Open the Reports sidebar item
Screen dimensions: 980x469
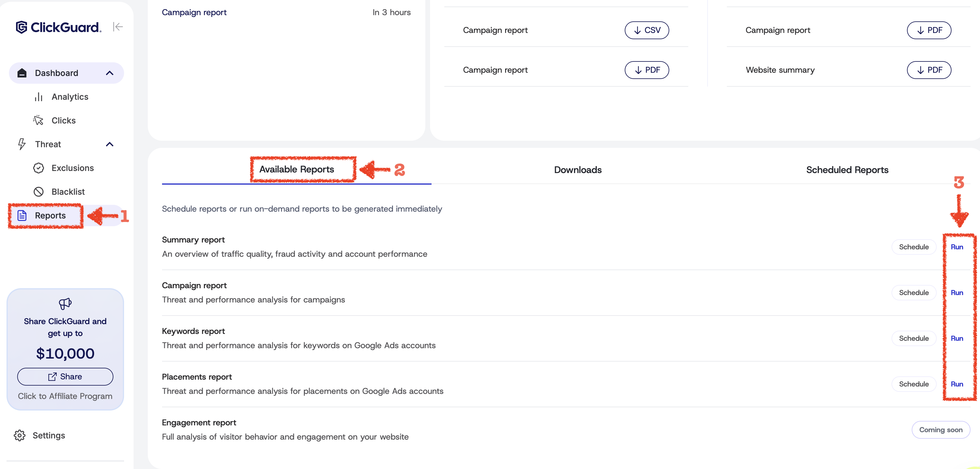(50, 216)
